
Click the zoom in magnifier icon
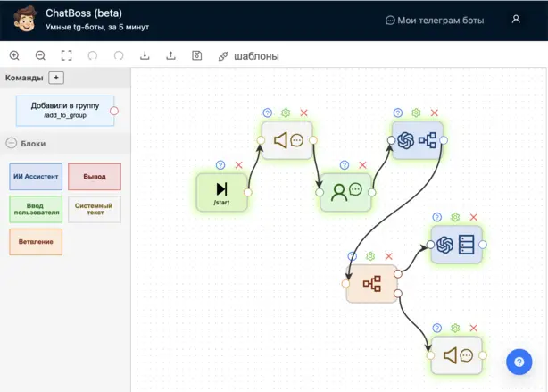(x=14, y=55)
